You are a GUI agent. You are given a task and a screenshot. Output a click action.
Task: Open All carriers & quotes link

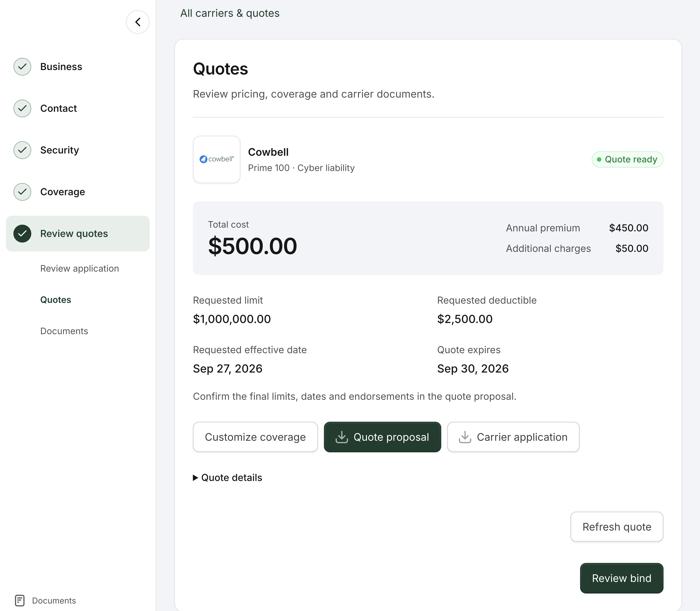230,13
